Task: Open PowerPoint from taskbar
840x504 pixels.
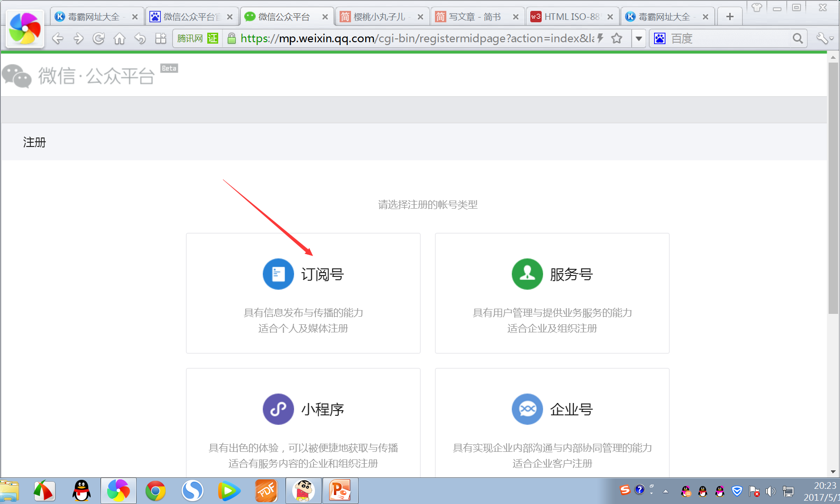Action: pos(340,491)
